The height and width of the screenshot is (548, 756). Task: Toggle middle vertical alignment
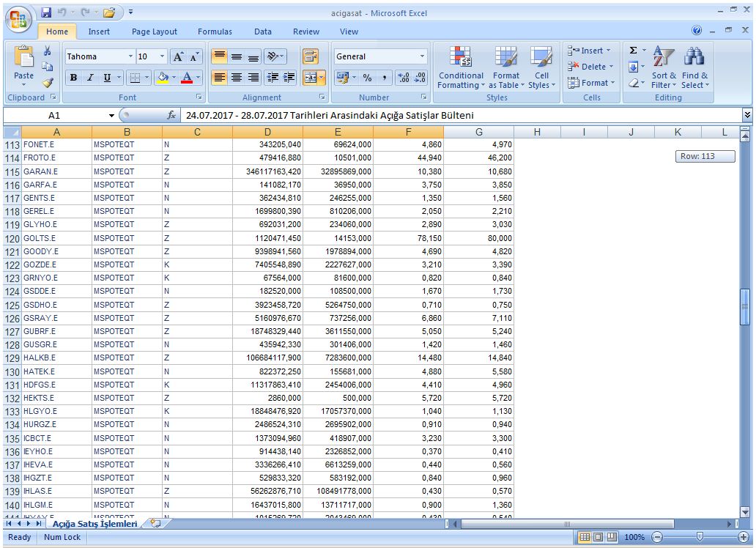click(236, 56)
